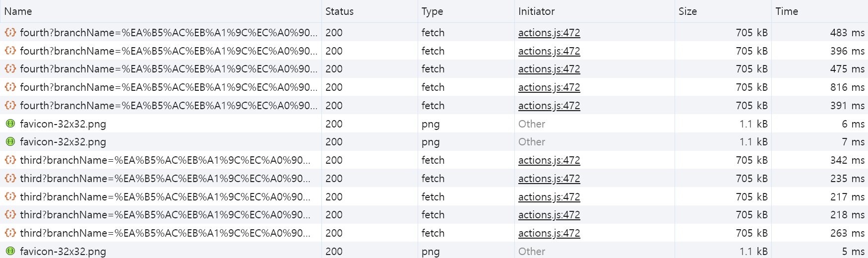Click the image icon of the 5 ms favicon row
This screenshot has height=258, width=868.
(10, 251)
